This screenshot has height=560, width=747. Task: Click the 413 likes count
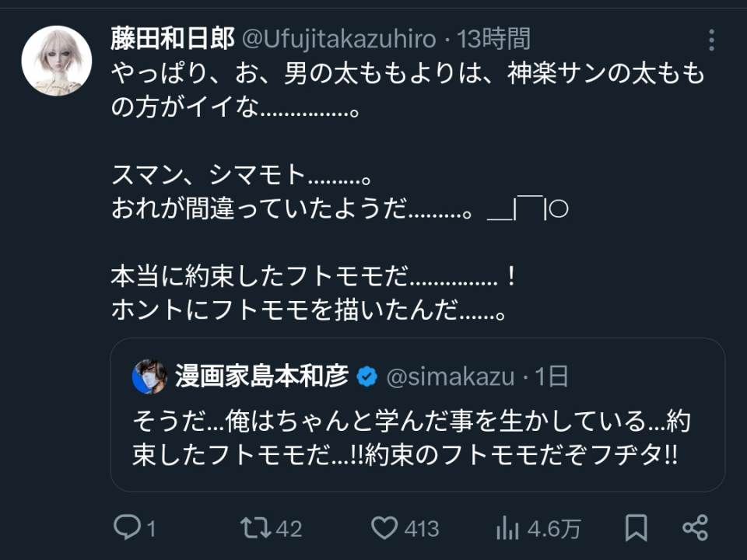(x=422, y=529)
